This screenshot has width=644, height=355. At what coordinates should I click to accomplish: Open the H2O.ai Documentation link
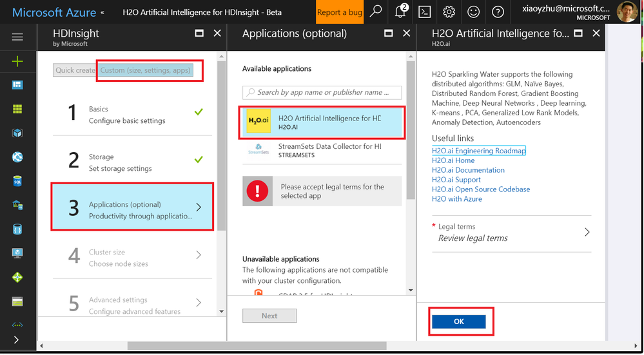(468, 170)
